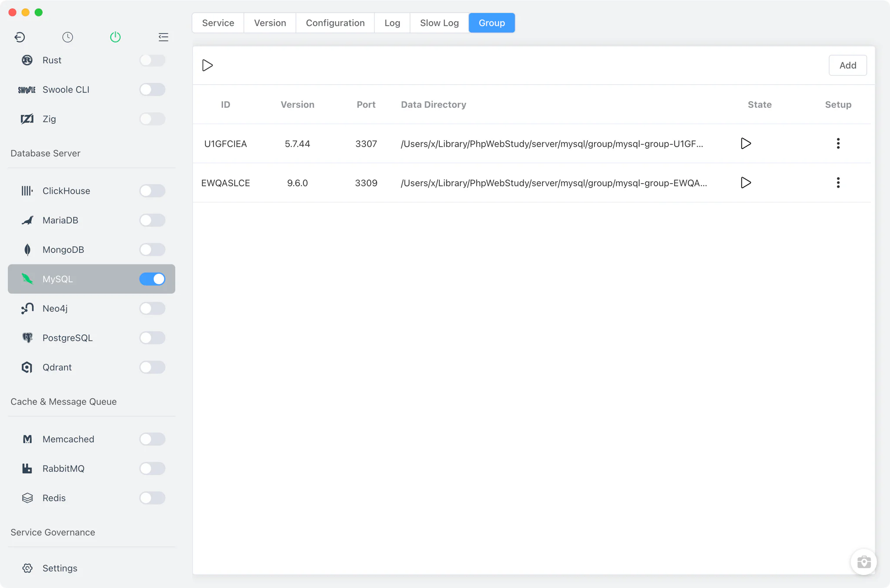The width and height of the screenshot is (890, 588).
Task: Click the back/exit arrow icon in sidebar header
Action: 20,37
